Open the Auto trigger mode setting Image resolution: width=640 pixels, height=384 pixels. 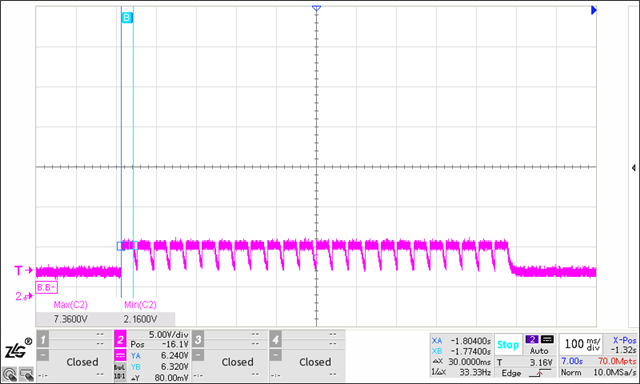[539, 351]
